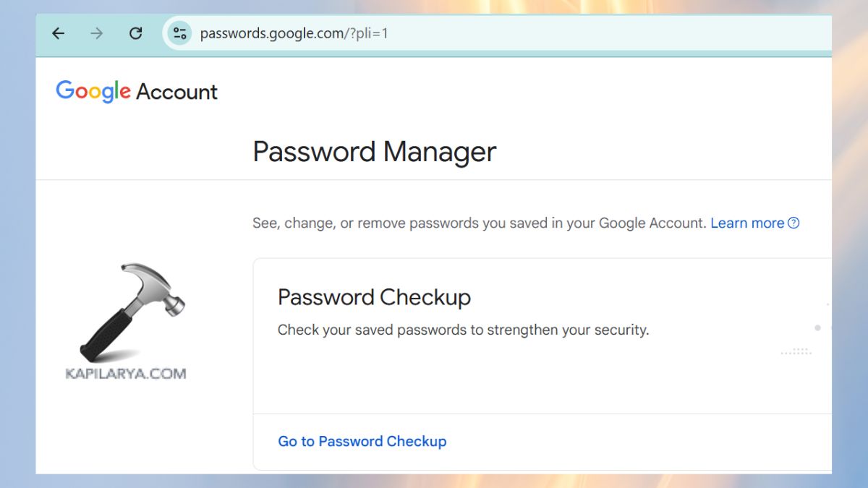The height and width of the screenshot is (488, 868).
Task: Go to Password Checkup
Action: coord(362,441)
